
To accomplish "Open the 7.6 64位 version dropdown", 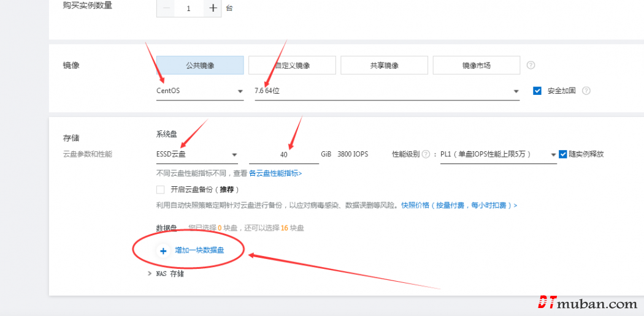I will [387, 91].
